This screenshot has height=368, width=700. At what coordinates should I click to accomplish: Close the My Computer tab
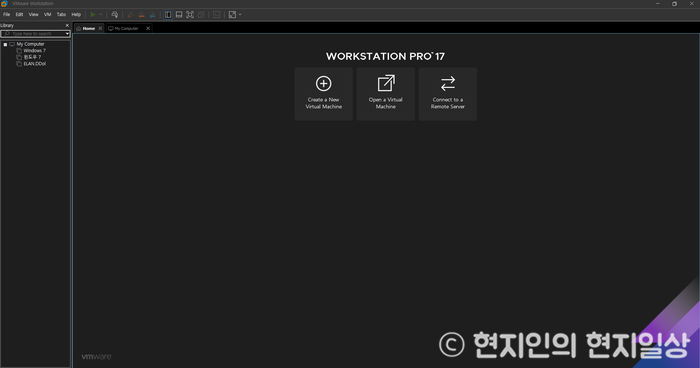coord(148,28)
